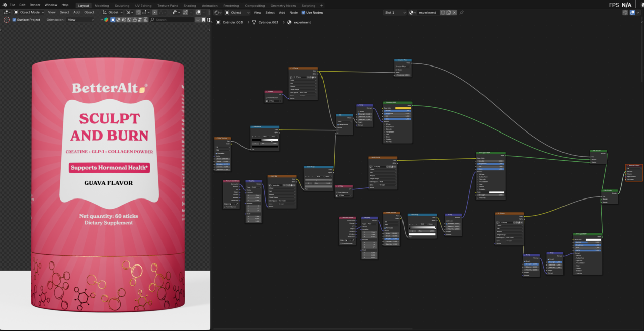Image resolution: width=644 pixels, height=331 pixels.
Task: Open the Render menu
Action: [35, 5]
